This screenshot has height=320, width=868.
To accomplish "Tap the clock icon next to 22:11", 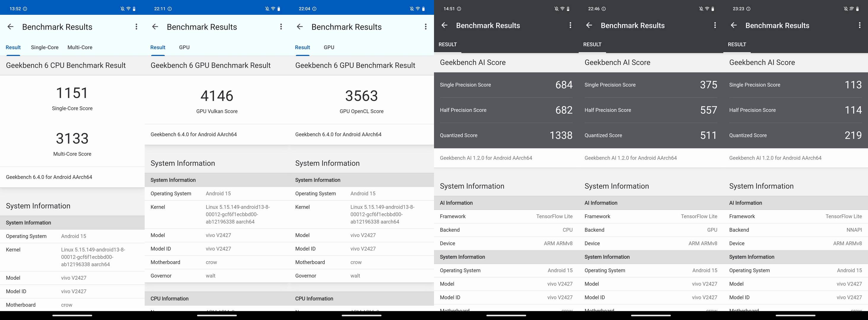I will [x=170, y=9].
